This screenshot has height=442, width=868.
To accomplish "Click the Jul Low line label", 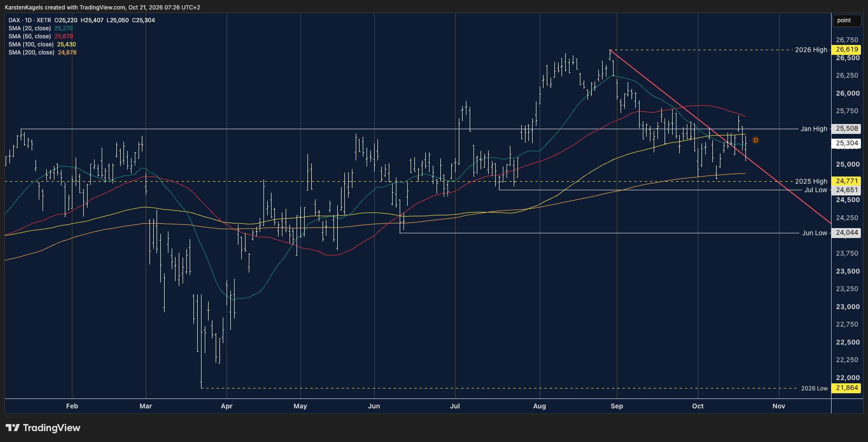I will click(816, 190).
